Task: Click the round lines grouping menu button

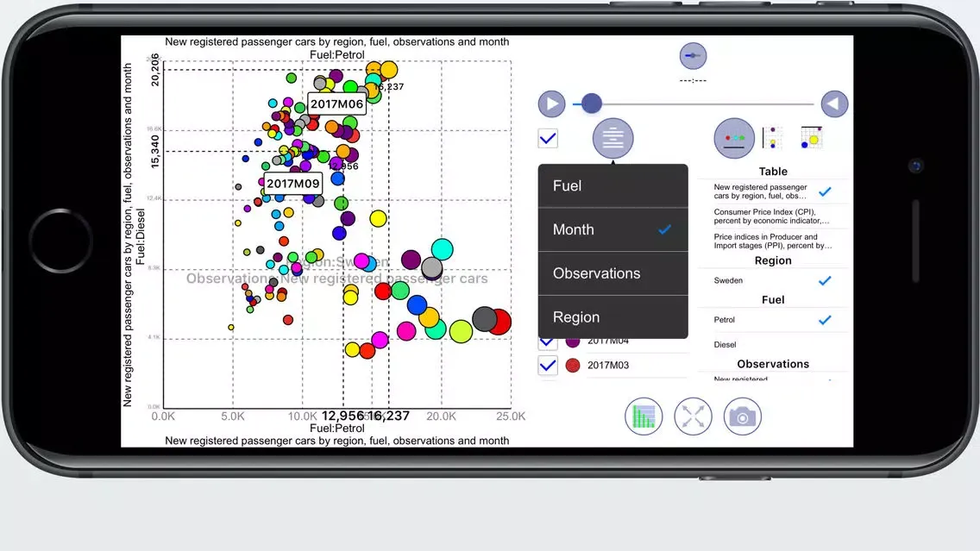Action: tap(612, 138)
